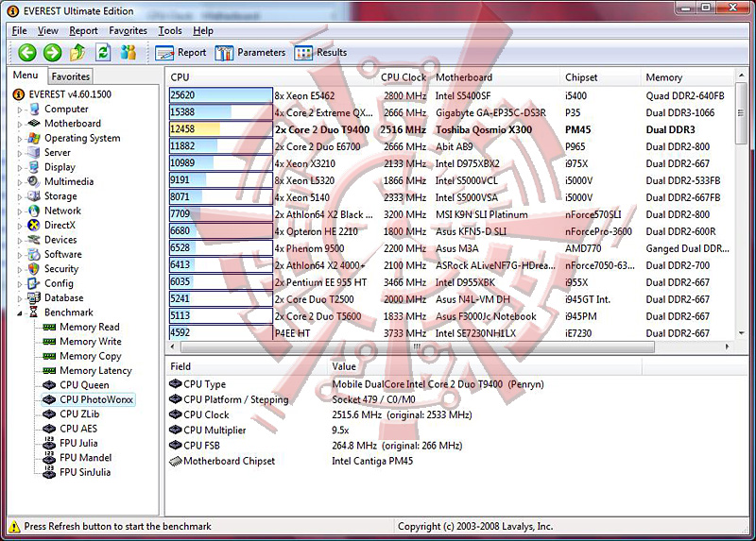
Task: Select the Storage tree icon
Action: tap(34, 196)
